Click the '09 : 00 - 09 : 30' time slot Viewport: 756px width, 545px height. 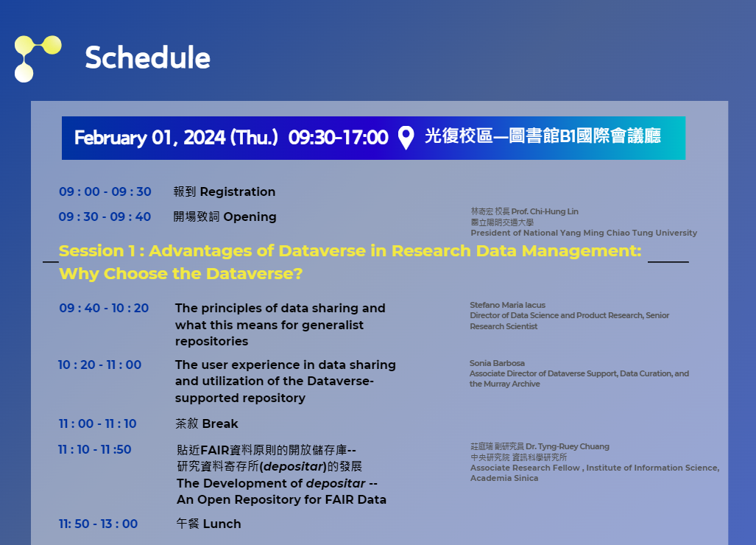point(105,192)
